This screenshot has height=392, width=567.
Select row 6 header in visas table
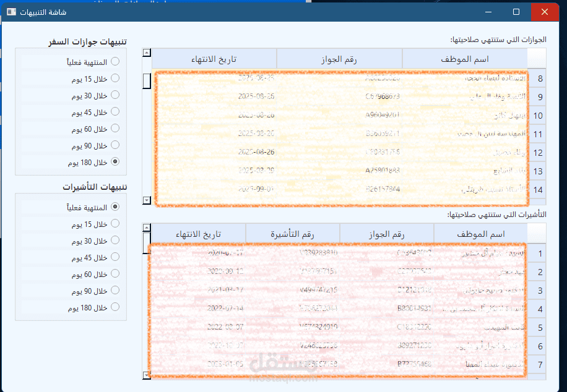click(537, 346)
